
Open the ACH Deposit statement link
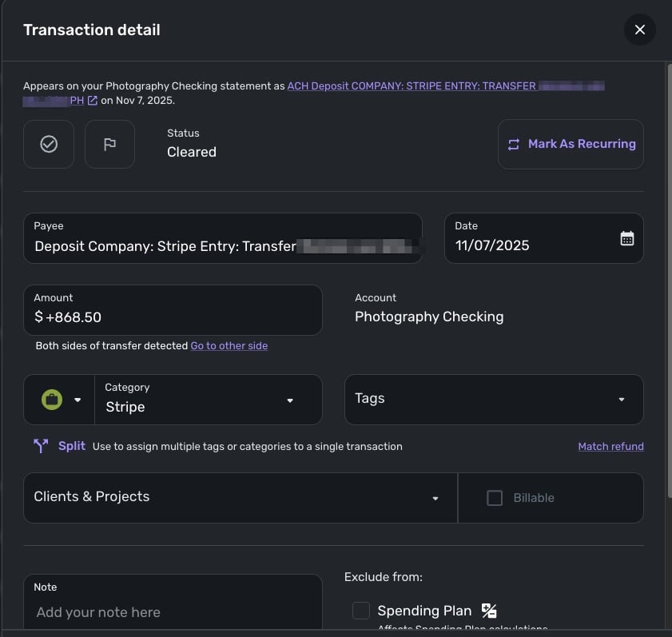coord(411,86)
